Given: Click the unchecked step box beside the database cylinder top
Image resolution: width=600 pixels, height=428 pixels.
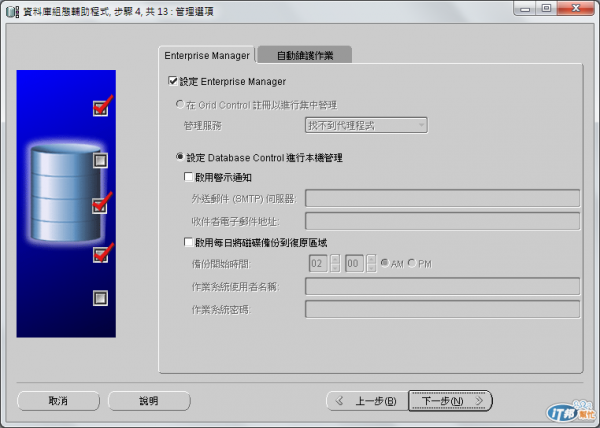Looking at the screenshot, I should 101,160.
